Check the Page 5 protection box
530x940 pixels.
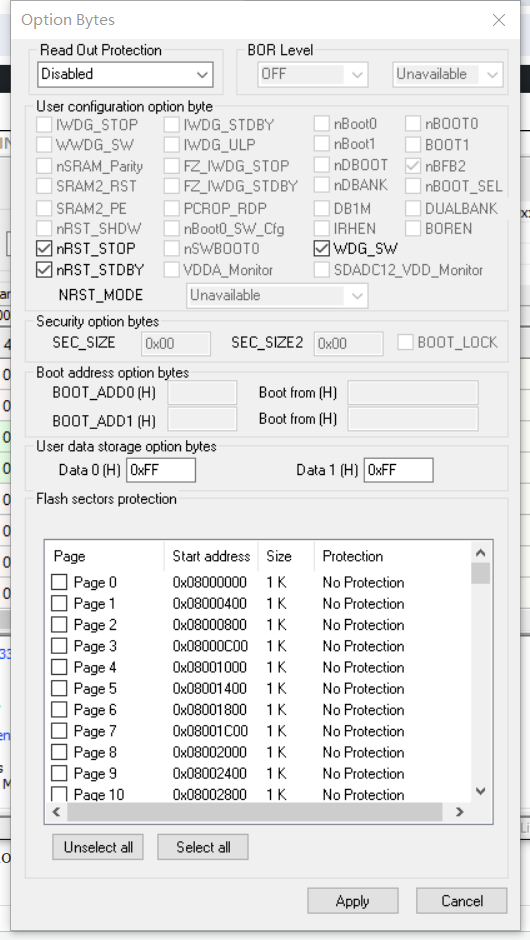tap(59, 688)
